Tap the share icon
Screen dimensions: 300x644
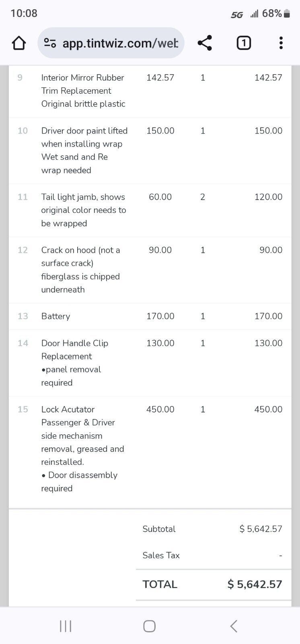coord(205,43)
